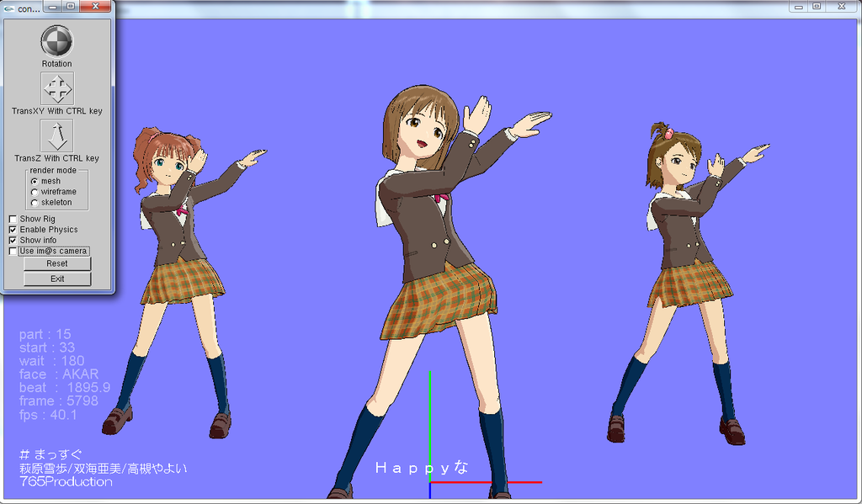The image size is (862, 504).
Task: Click the Happyな lyric text
Action: point(423,467)
